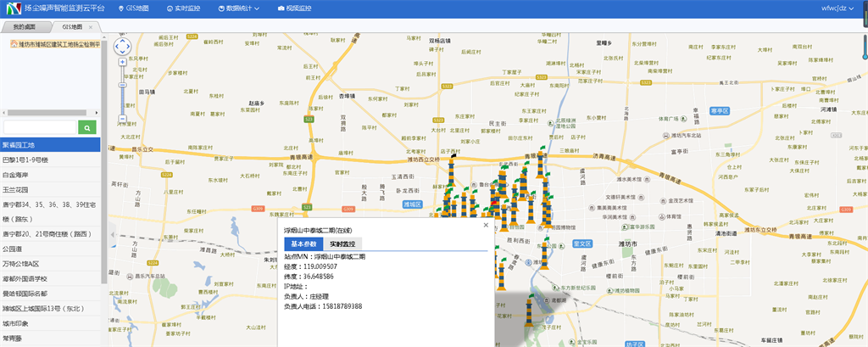The height and width of the screenshot is (347, 868).
Task: Select the 基本参数 tab in the popup
Action: (x=303, y=243)
